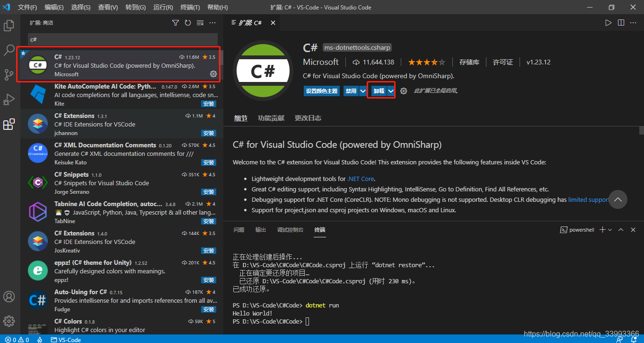Open the Run and Debug view
The height and width of the screenshot is (343, 644).
tap(9, 99)
